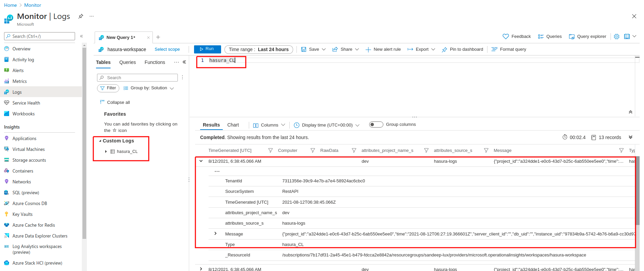Screen dimensions: 644x271
Task: Collapse the Custom Logs group
Action: pos(100,141)
